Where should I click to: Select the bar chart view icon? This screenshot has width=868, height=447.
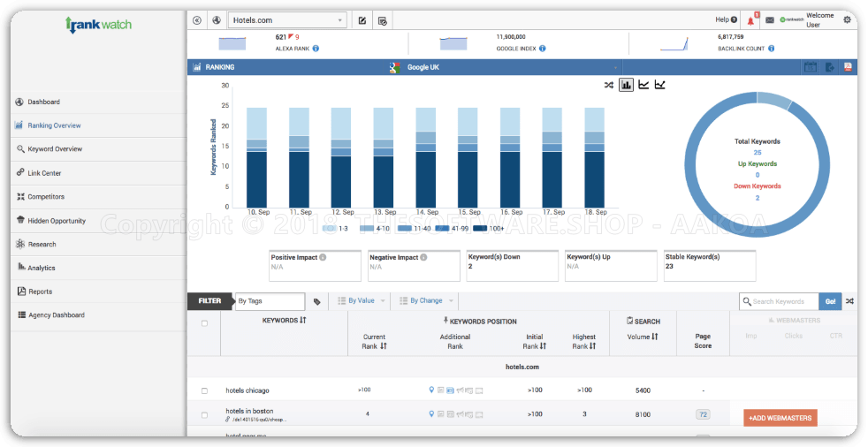tap(626, 85)
